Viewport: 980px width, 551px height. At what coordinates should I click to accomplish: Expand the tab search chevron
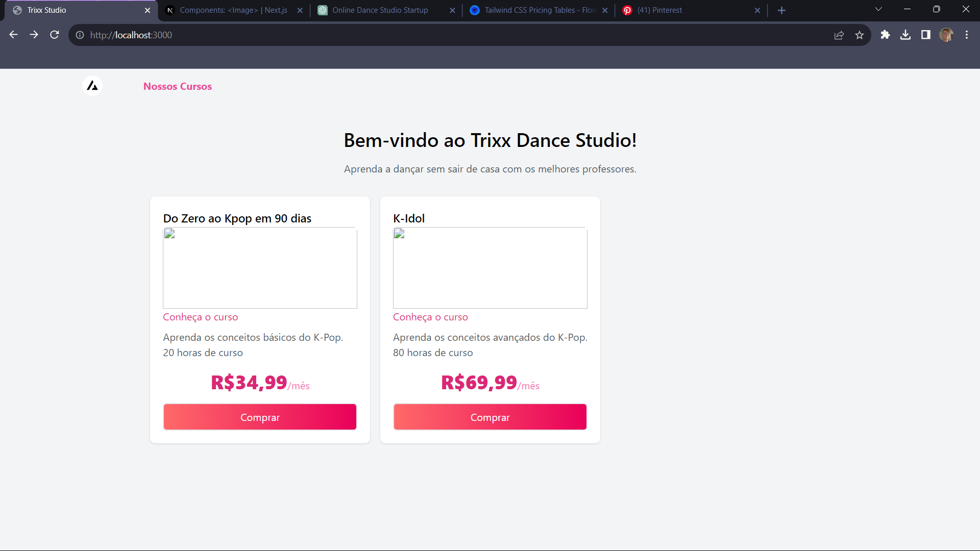click(878, 9)
